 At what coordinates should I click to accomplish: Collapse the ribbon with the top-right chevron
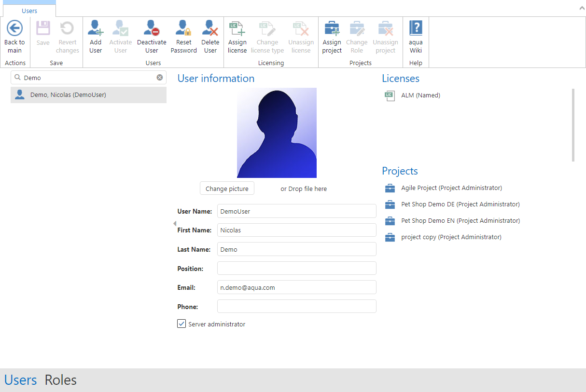pos(581,8)
